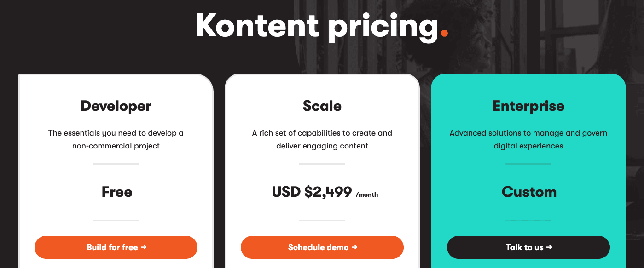Click the orange dot after Kontent pricing

point(444,33)
